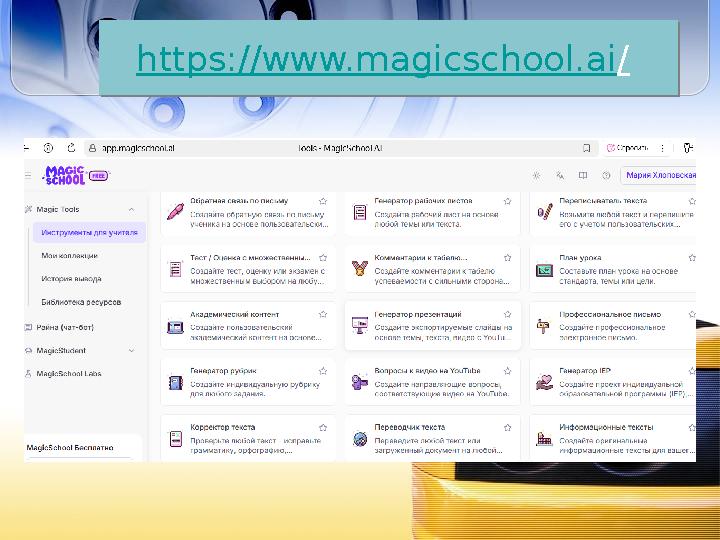720x540 pixels.
Task: Click the slide icon for Генератор презентаций
Action: click(x=360, y=325)
